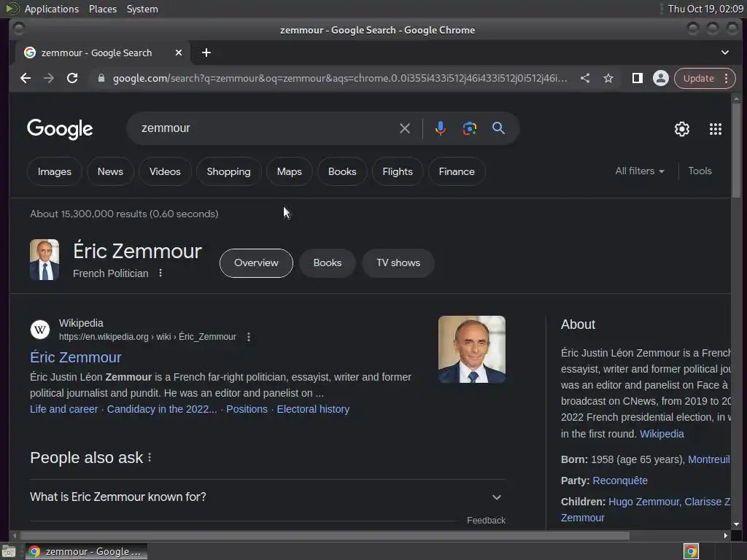Click small Éric Zemmour header portrait
This screenshot has height=560, width=747.
(x=44, y=260)
